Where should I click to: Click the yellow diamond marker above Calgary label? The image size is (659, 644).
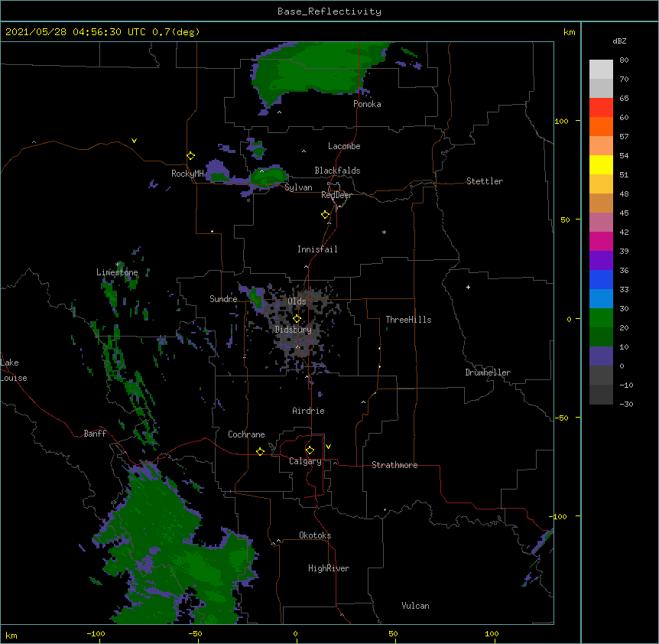click(310, 450)
